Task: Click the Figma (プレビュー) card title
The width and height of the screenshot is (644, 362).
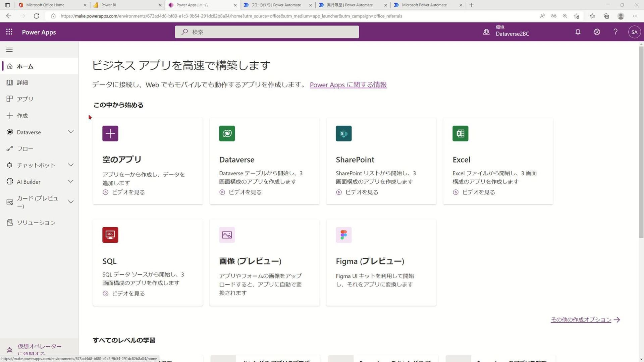Action: (370, 261)
